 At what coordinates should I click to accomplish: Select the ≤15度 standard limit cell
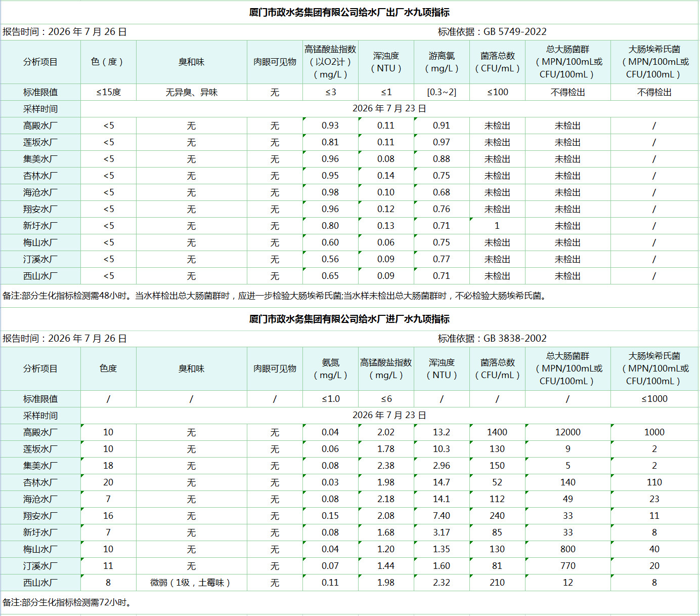point(108,92)
